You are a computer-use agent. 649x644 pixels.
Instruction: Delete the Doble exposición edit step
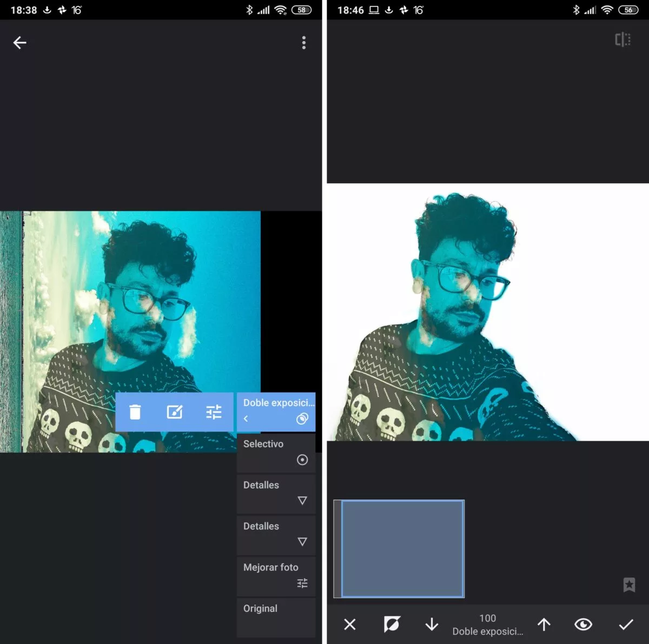pos(135,412)
